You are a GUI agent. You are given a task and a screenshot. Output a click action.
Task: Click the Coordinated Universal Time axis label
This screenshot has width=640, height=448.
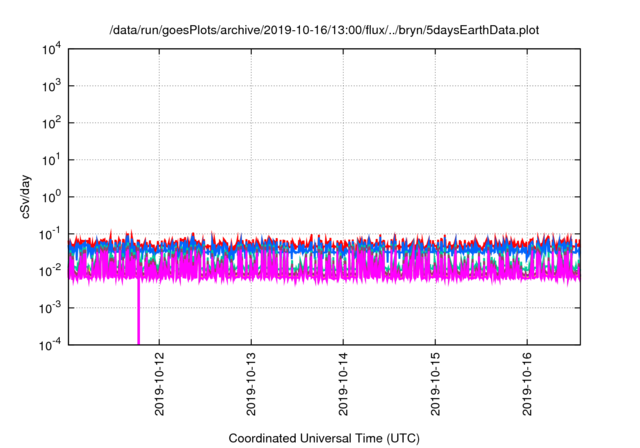pyautogui.click(x=323, y=438)
